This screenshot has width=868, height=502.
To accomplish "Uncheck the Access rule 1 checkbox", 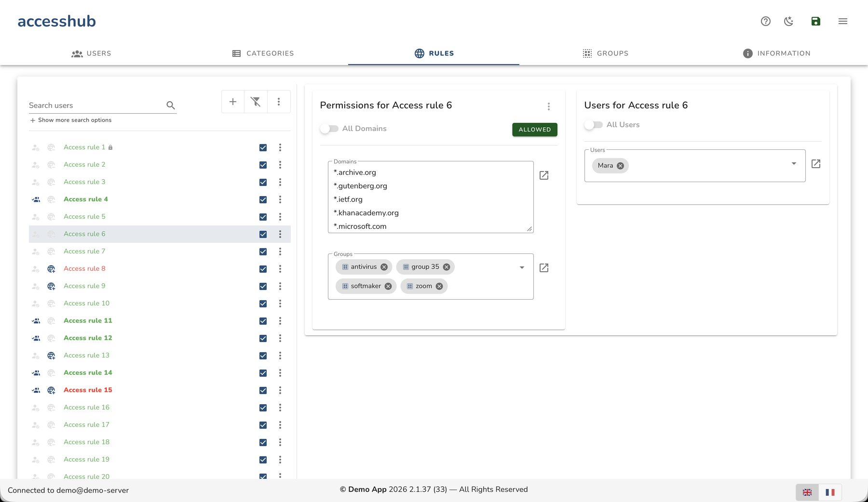I will (x=263, y=147).
